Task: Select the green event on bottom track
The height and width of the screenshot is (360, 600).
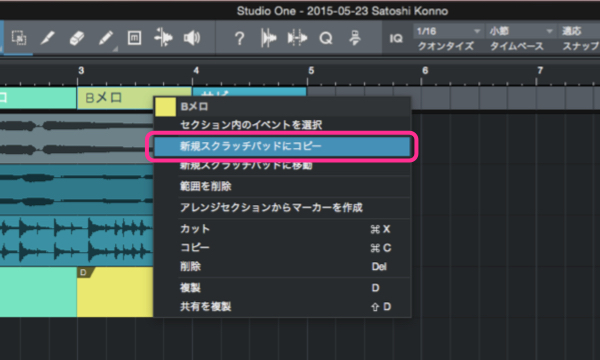Action: tap(38, 292)
